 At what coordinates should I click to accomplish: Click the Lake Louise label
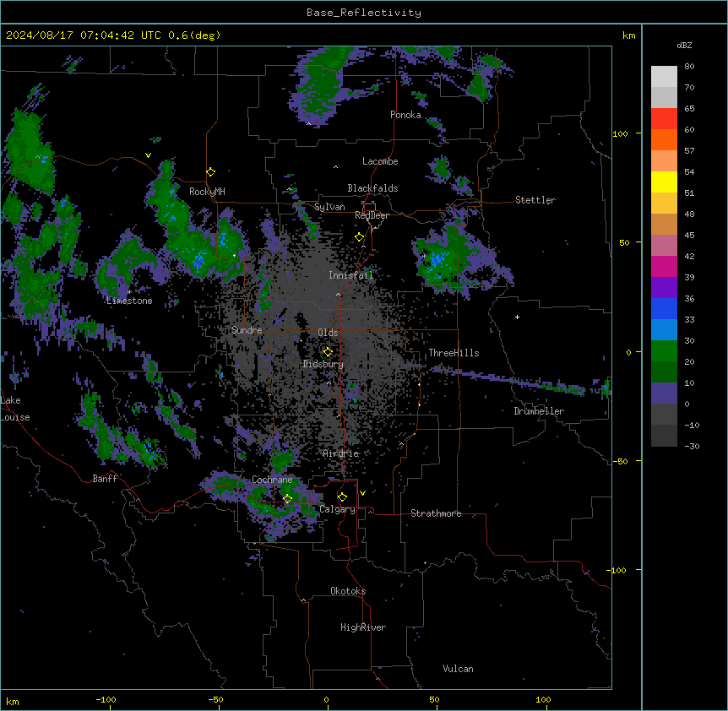[x=15, y=409]
